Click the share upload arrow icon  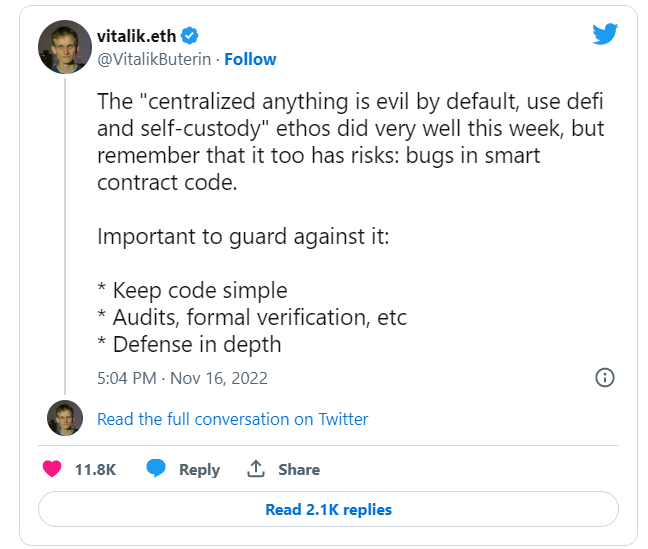[x=256, y=469]
